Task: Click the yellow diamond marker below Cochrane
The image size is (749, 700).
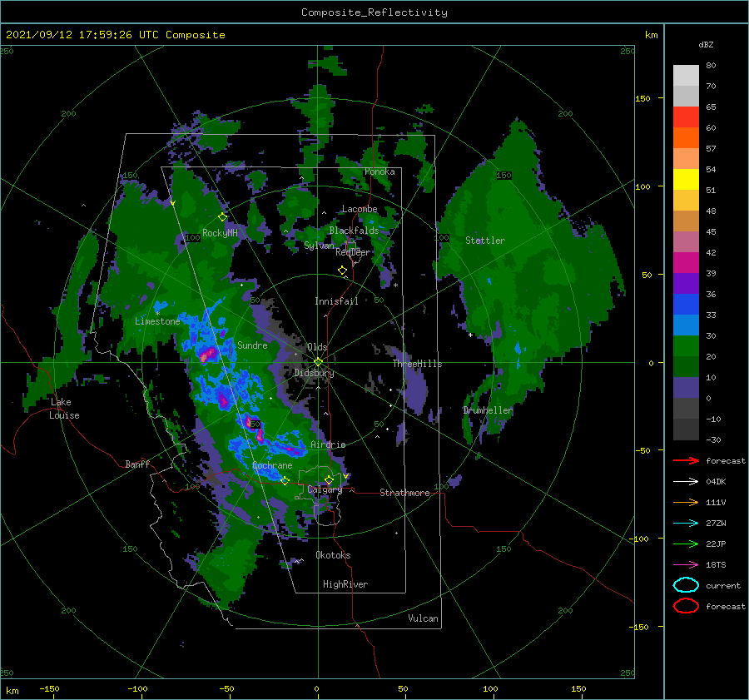Action: click(x=285, y=480)
